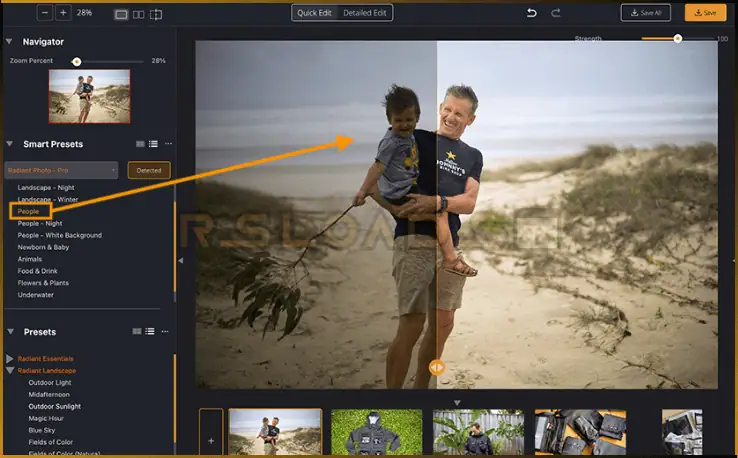Select Landscape - Winter smart preset
This screenshot has height=458, width=738.
click(48, 199)
